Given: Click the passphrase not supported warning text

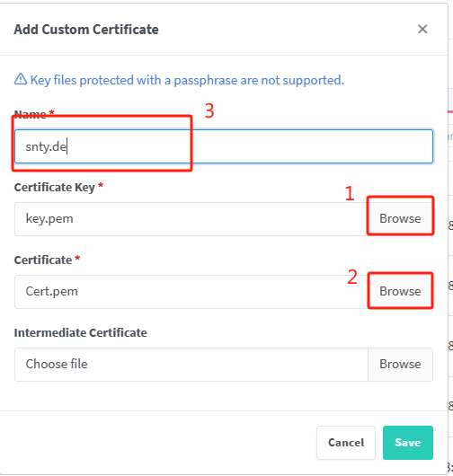Looking at the screenshot, I should (x=187, y=80).
